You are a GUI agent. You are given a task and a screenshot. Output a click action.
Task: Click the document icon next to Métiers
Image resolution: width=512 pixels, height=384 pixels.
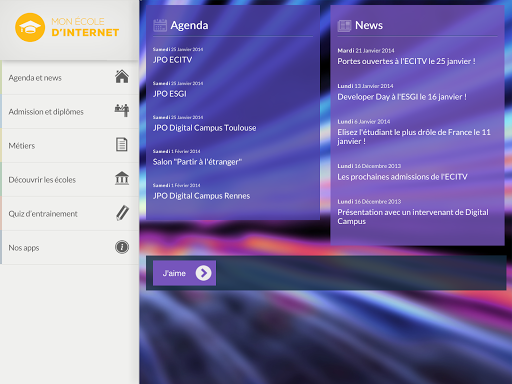point(122,145)
